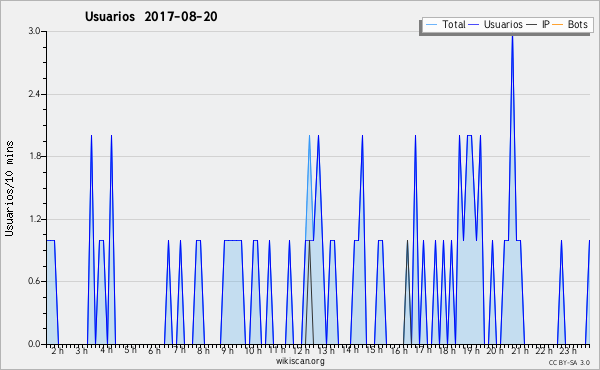600x370 pixels.
Task: Click the 2 h x-axis label
Action: 57,350
